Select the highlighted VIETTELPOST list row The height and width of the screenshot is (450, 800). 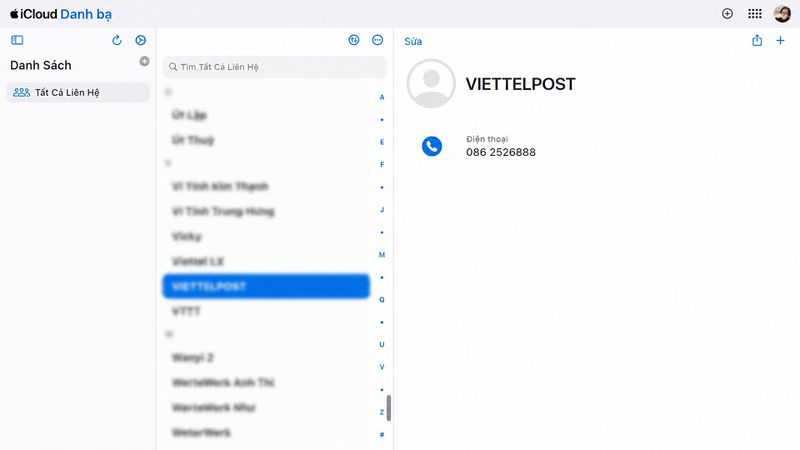tap(266, 286)
